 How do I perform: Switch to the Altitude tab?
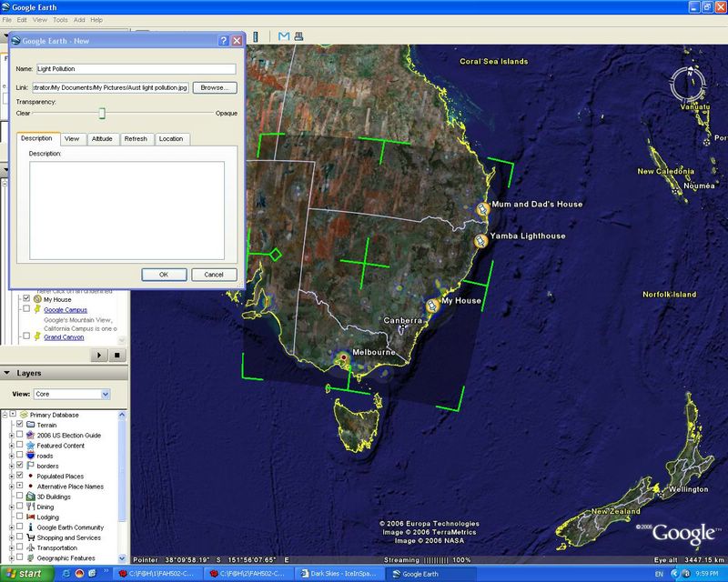102,139
